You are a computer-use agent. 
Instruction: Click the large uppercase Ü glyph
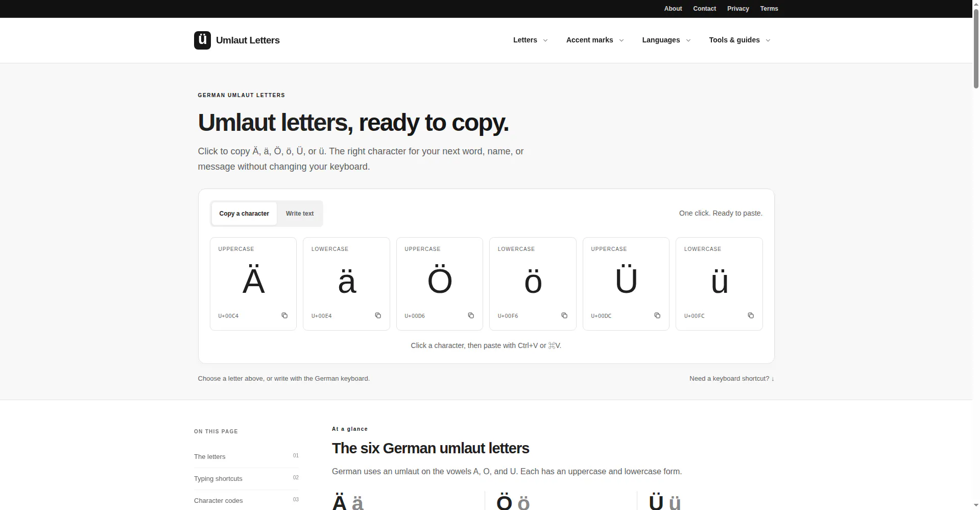coord(626,280)
